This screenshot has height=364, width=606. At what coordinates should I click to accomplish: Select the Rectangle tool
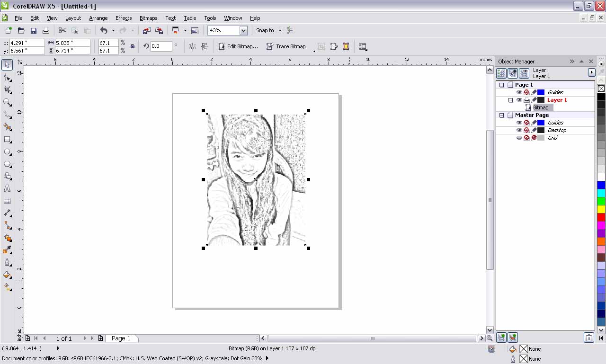coord(7,139)
